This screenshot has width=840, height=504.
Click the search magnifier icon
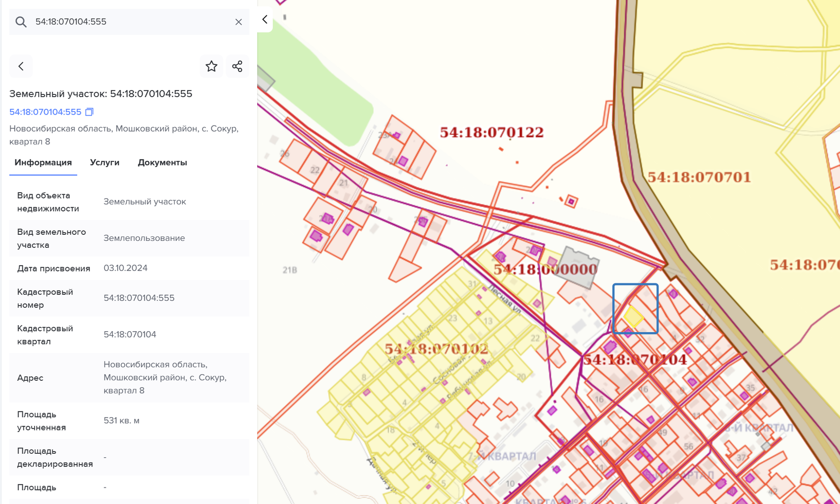[x=21, y=22]
